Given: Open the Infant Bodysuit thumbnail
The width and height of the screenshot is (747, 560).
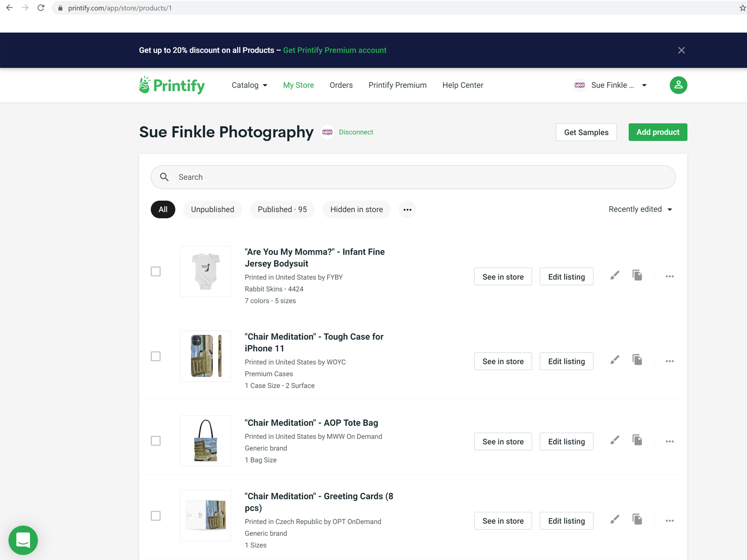Looking at the screenshot, I should coord(205,271).
